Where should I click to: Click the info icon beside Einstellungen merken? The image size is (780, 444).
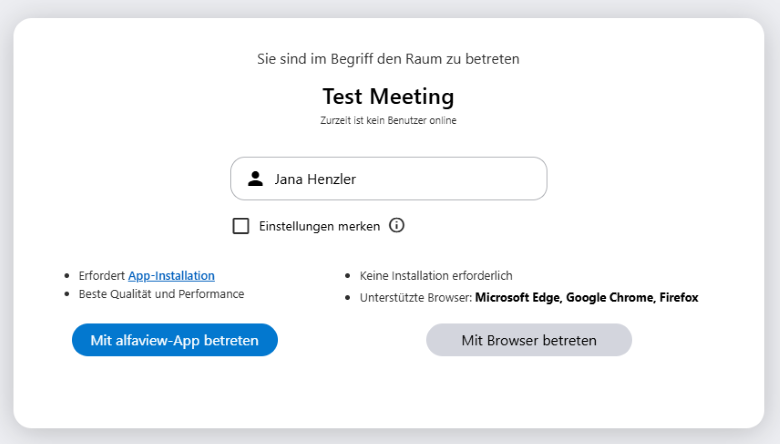point(396,226)
